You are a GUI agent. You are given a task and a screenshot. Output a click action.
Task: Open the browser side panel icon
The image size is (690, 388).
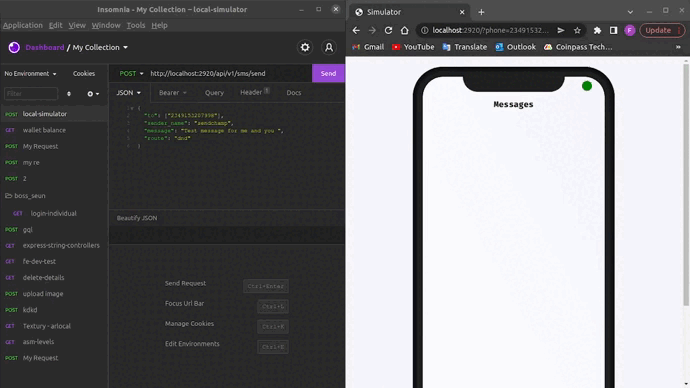pos(613,30)
